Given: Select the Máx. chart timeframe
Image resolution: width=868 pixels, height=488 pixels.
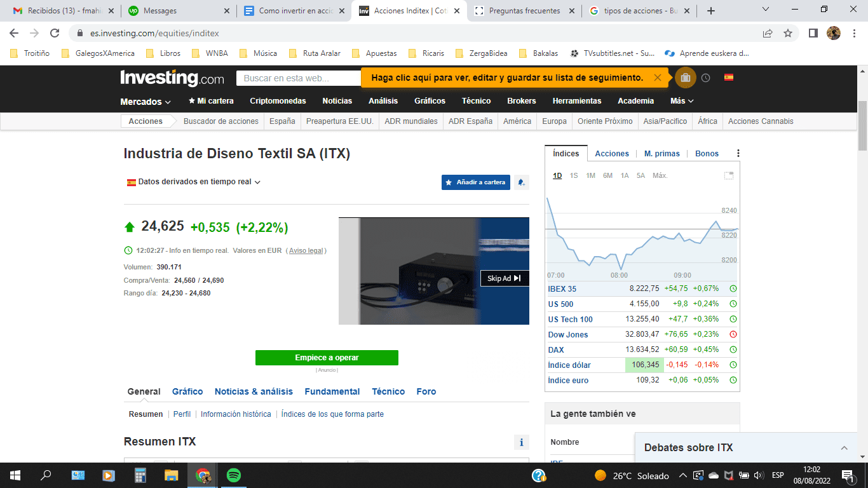Looking at the screenshot, I should pyautogui.click(x=660, y=175).
